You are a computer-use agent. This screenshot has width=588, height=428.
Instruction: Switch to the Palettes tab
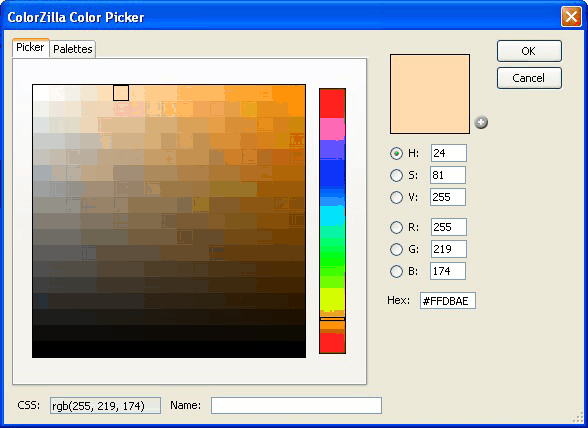(x=73, y=49)
